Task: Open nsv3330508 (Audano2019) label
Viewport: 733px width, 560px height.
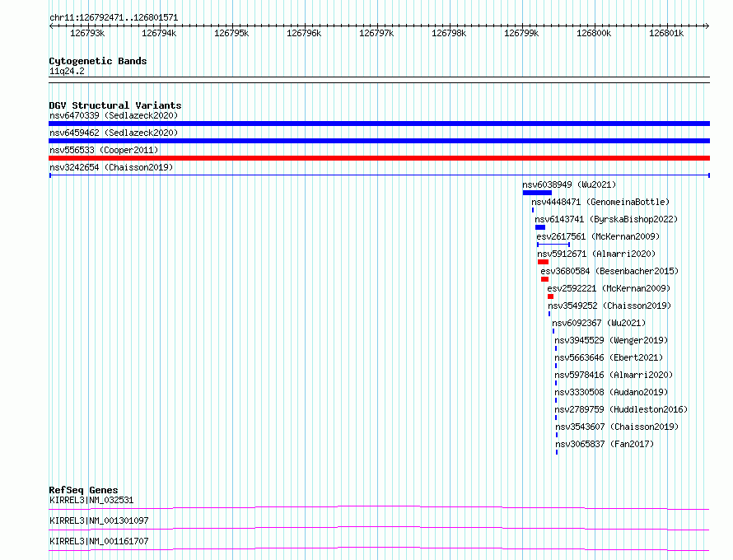Action: [611, 392]
